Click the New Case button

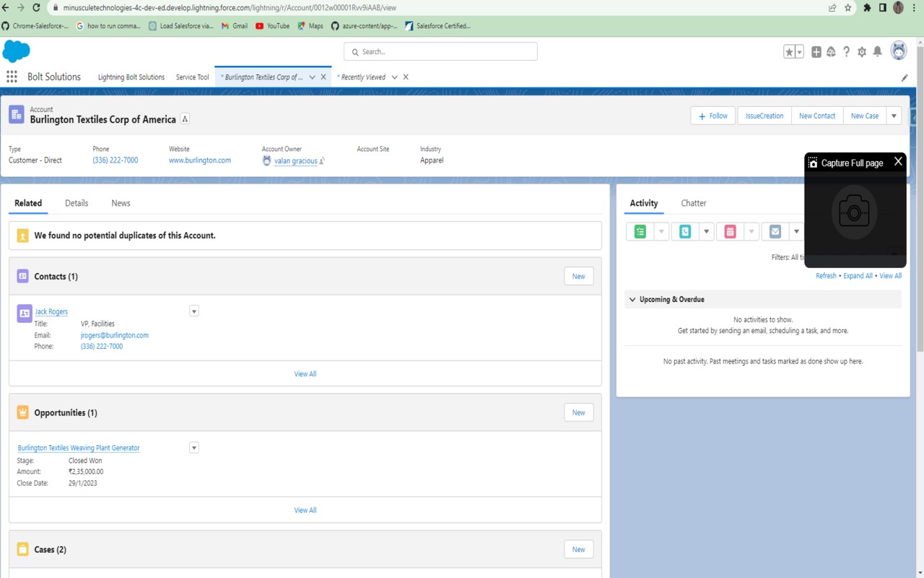[x=865, y=116]
